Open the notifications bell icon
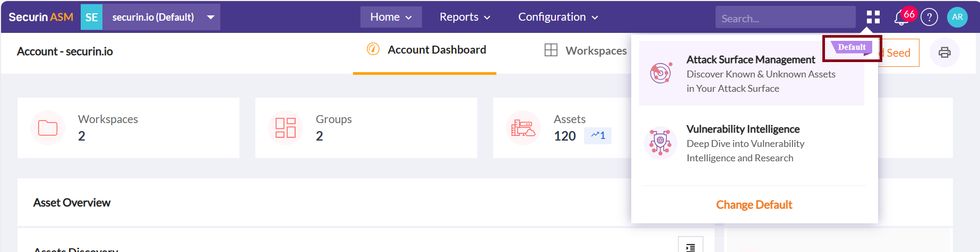 pyautogui.click(x=901, y=18)
